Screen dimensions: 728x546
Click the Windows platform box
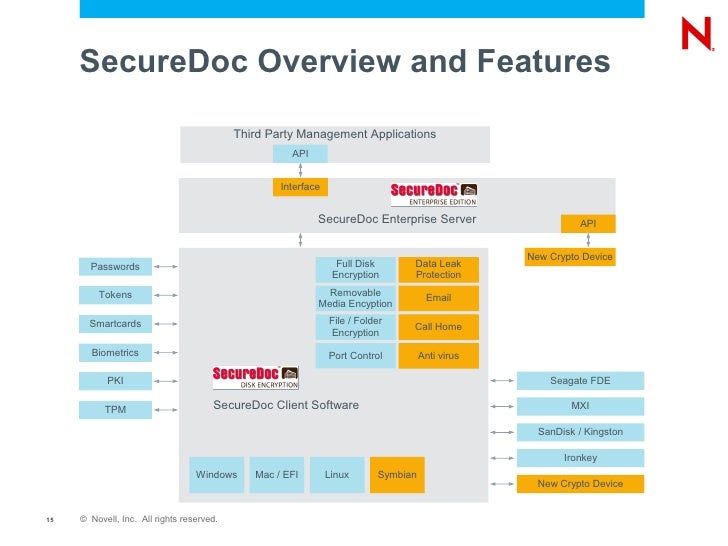pos(216,474)
